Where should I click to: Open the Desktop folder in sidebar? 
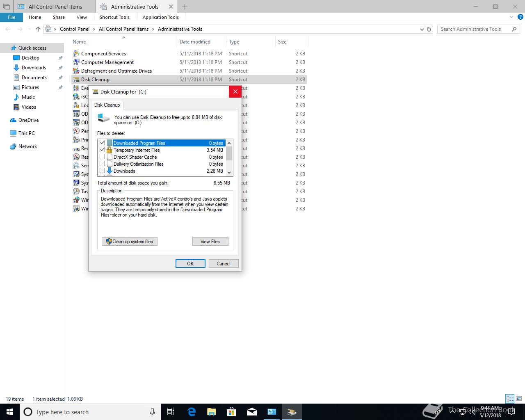click(30, 58)
